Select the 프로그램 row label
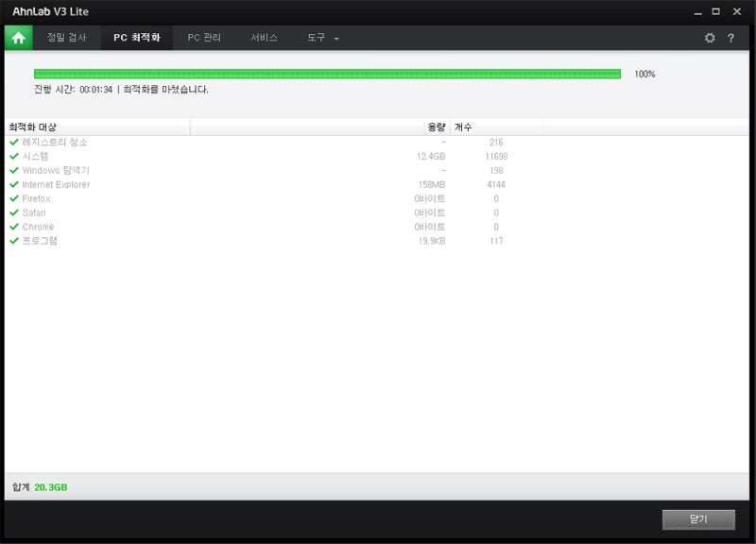The width and height of the screenshot is (756, 544). (x=40, y=241)
